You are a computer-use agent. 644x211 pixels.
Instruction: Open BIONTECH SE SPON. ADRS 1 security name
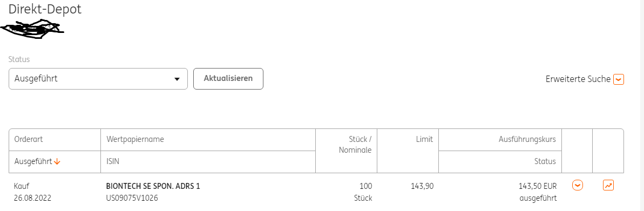(x=153, y=186)
